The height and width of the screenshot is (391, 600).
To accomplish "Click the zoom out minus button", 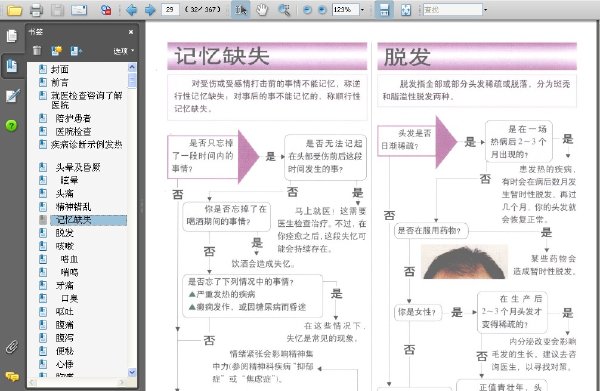I will (x=307, y=10).
